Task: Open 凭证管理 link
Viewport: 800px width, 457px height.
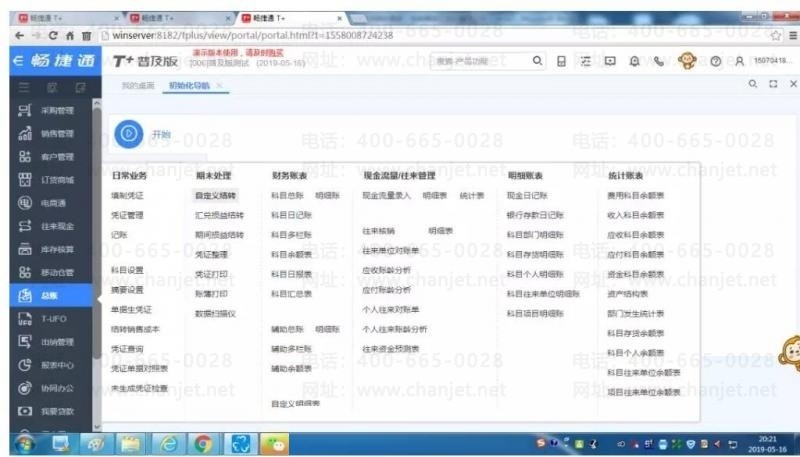Action: 127,215
